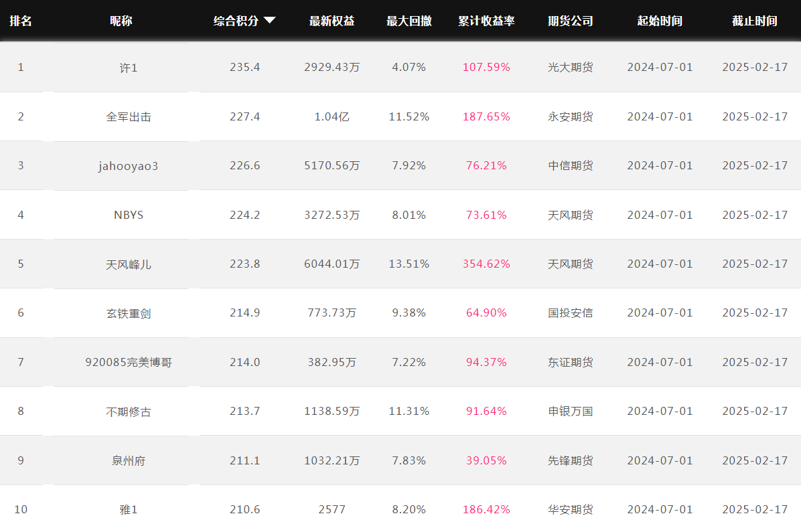The height and width of the screenshot is (532, 801).
Task: Open the nickname 920085完美博哥
Action: click(x=129, y=363)
